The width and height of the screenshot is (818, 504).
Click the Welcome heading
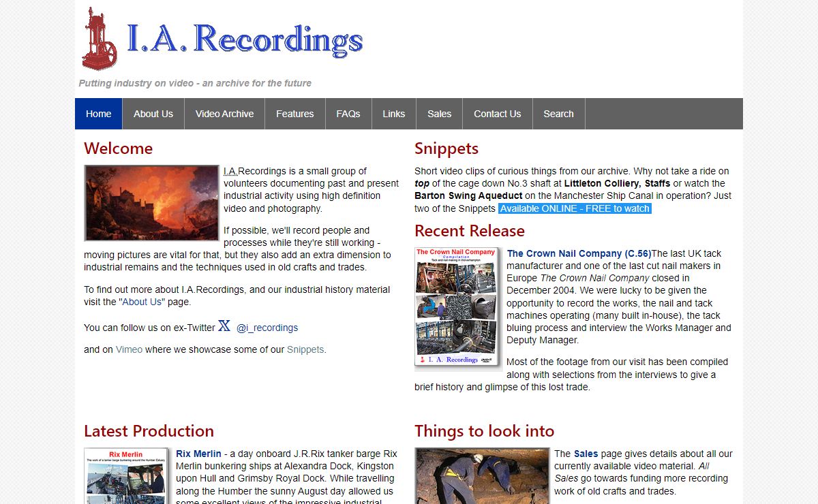click(118, 148)
